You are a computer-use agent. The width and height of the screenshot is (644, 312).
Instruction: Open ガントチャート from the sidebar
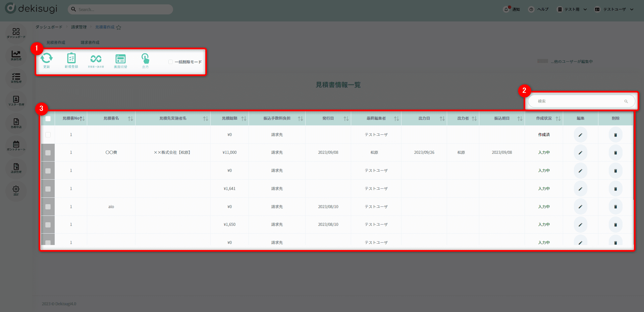point(16,145)
